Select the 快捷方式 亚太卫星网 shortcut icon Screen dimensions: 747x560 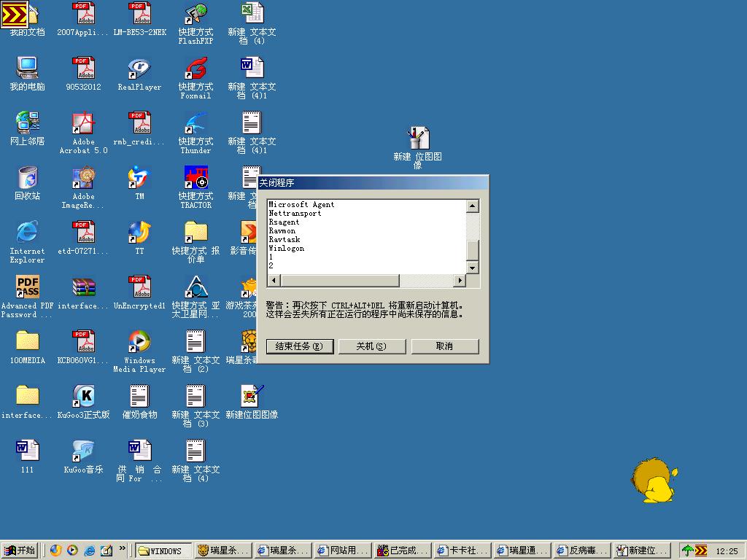(196, 296)
